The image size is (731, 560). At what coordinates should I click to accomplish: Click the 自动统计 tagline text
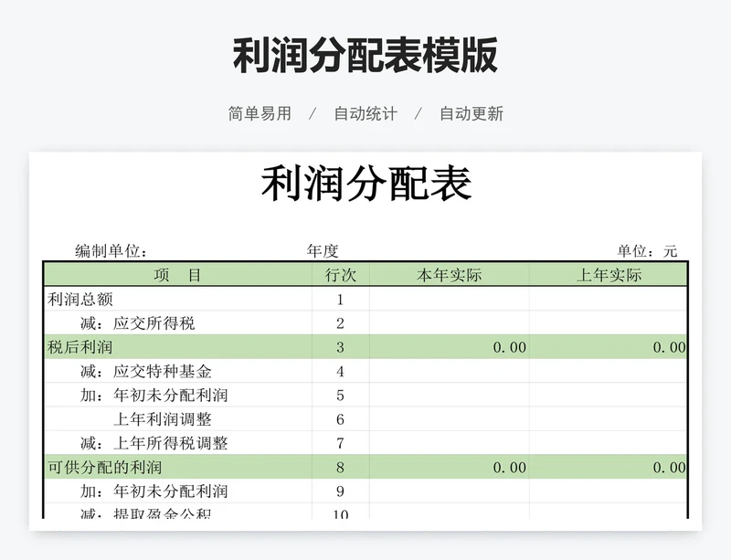tap(365, 114)
